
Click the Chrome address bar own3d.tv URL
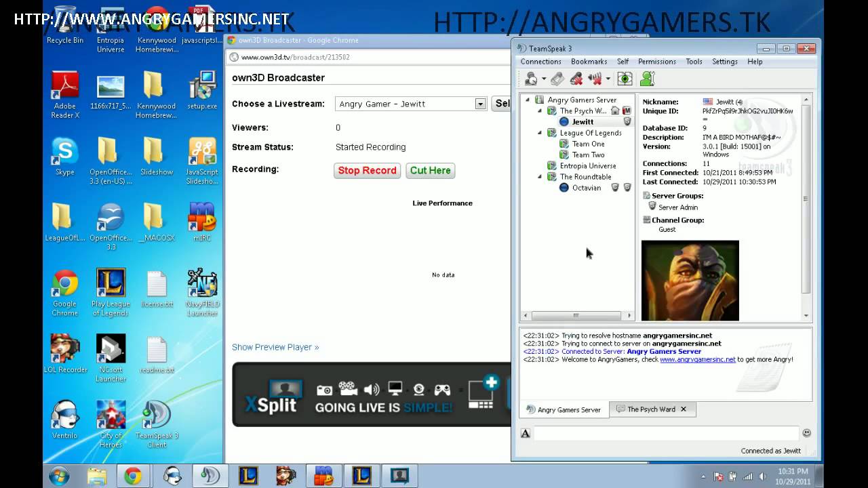(x=296, y=57)
